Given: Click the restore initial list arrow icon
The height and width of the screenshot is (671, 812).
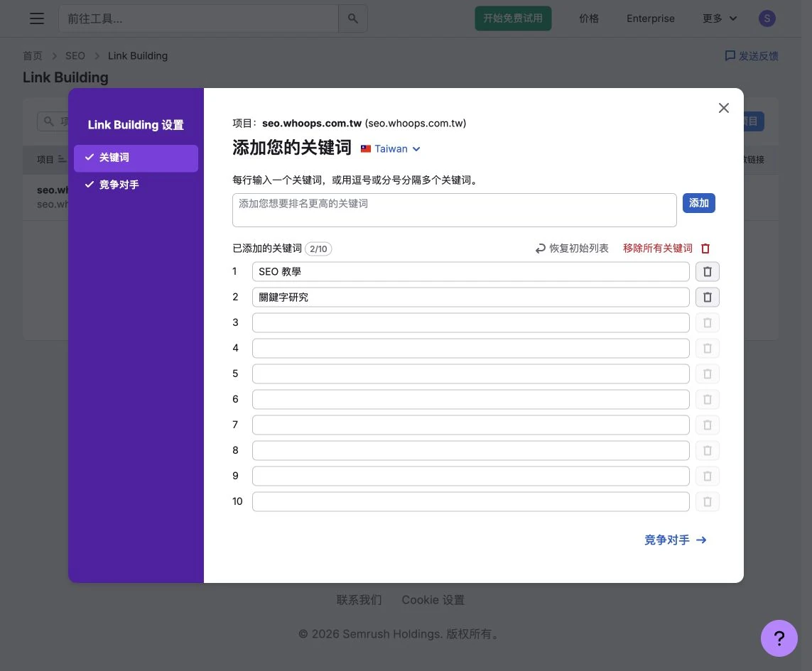Looking at the screenshot, I should click(x=540, y=249).
